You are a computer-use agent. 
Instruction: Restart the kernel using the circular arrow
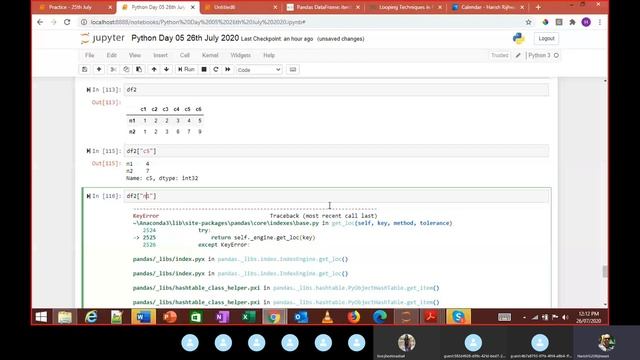216,69
